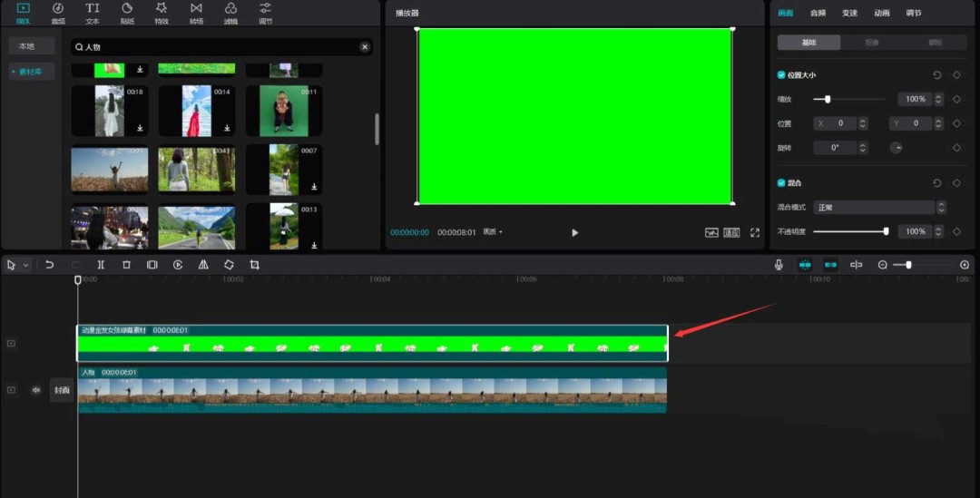Toggle the 位置大小 checkbox
The image size is (980, 498).
[x=782, y=75]
